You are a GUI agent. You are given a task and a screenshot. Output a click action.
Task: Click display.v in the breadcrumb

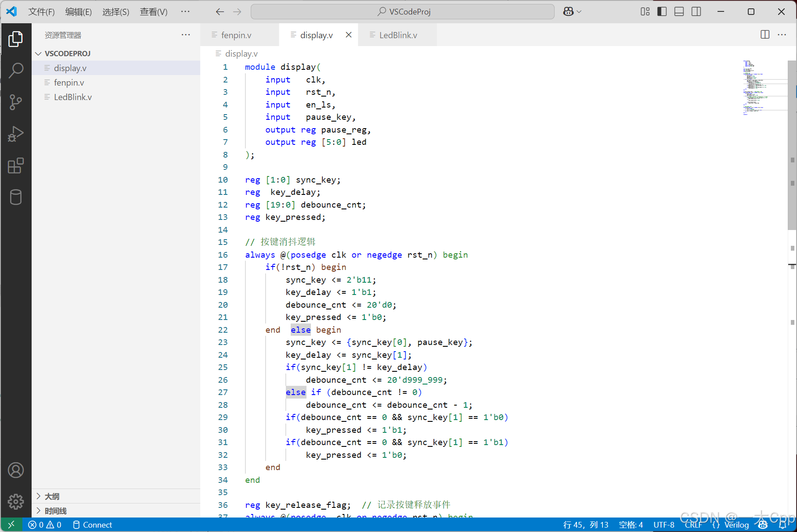pyautogui.click(x=241, y=54)
